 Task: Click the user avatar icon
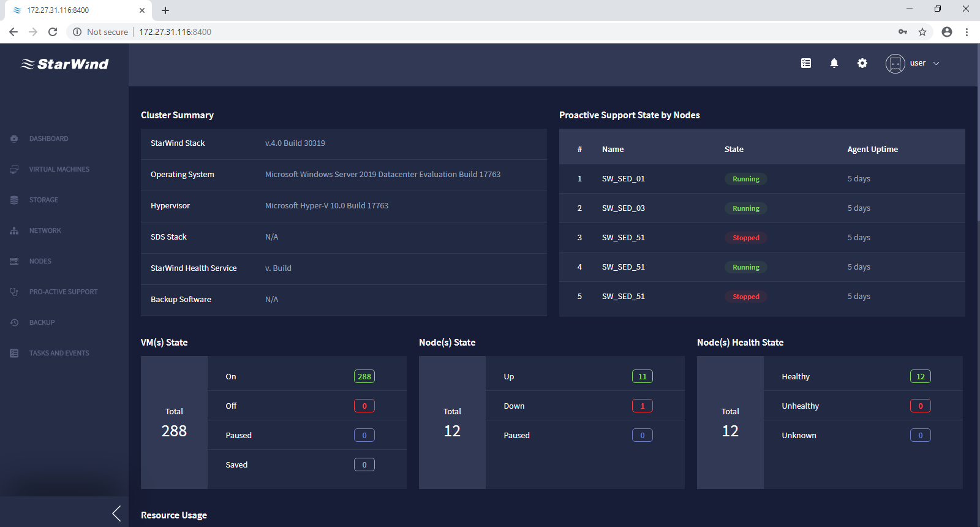[895, 63]
